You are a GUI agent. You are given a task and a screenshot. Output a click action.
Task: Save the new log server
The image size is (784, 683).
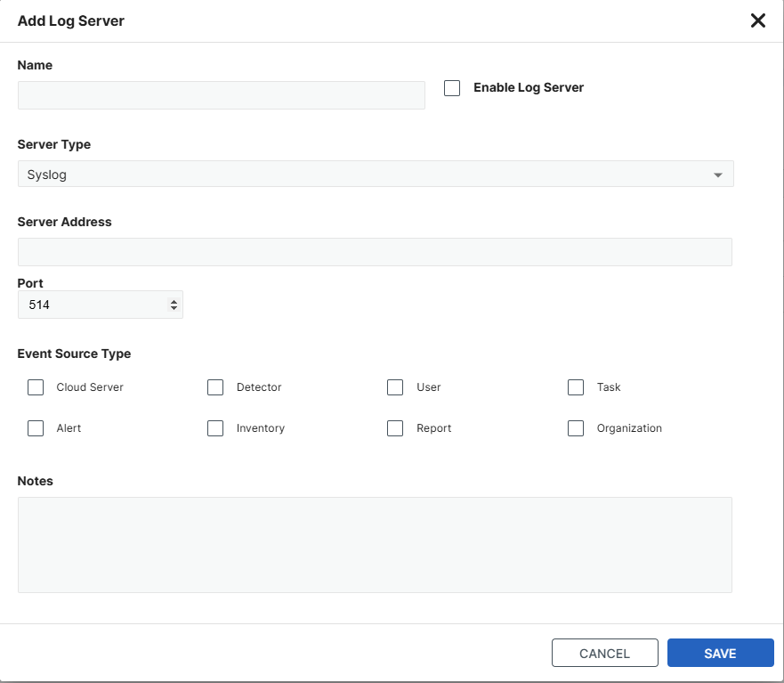point(720,653)
